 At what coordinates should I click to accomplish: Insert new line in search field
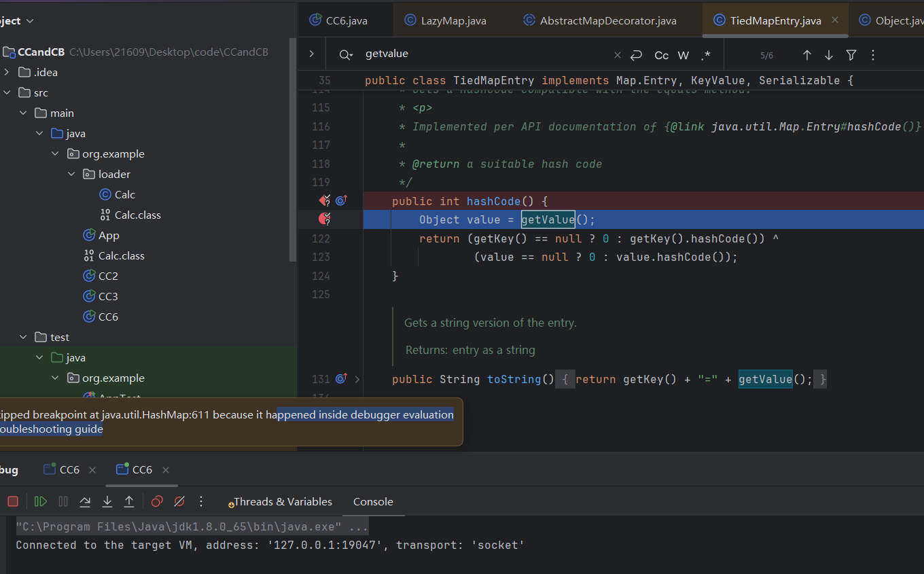click(637, 55)
